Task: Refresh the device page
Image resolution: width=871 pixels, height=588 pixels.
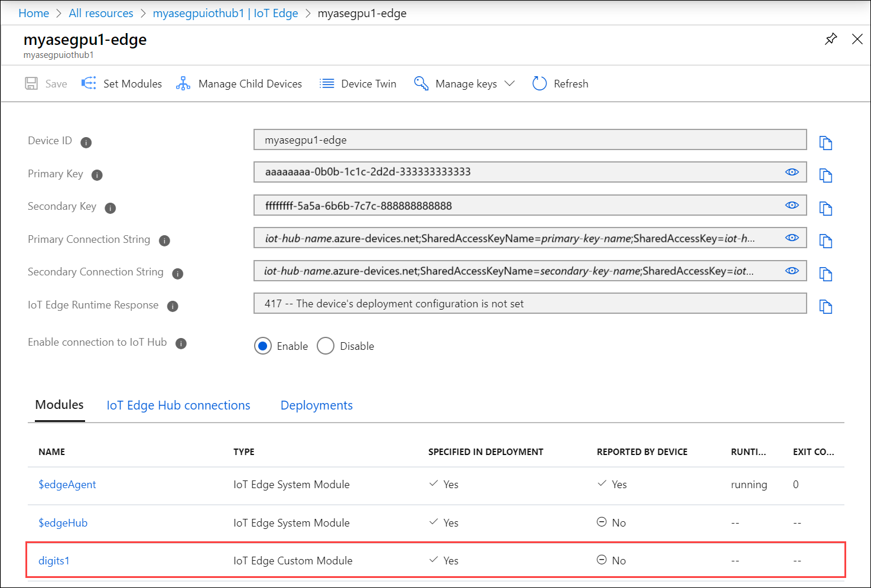Action: point(559,83)
